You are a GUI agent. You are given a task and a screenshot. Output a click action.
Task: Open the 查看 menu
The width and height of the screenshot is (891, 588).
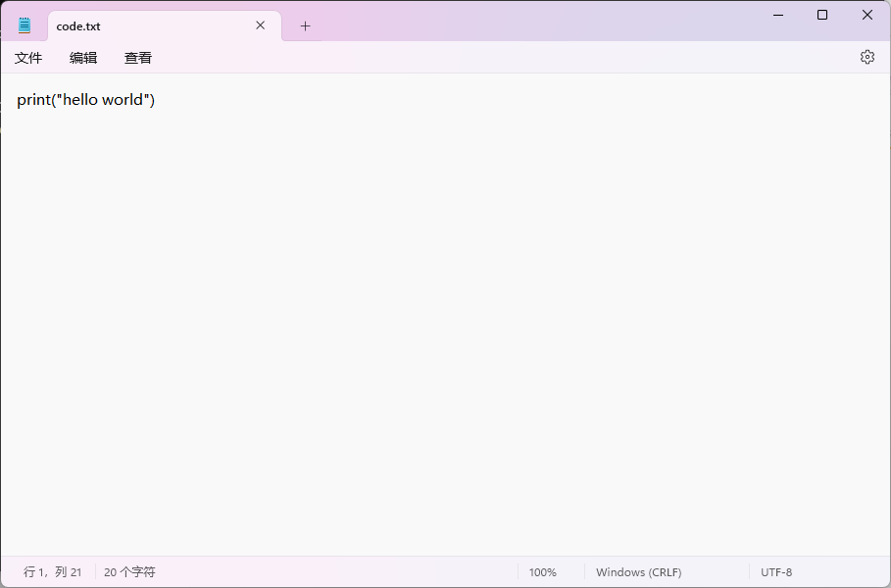point(138,58)
